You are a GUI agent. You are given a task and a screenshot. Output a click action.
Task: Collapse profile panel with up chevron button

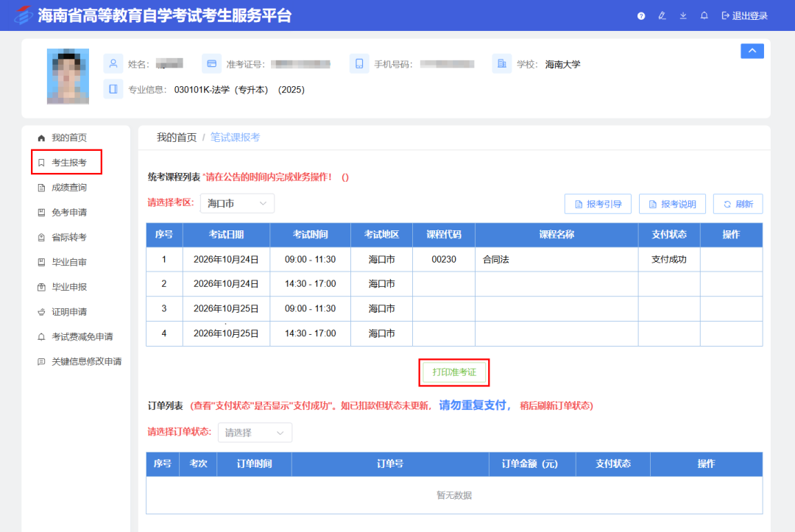[x=752, y=52]
